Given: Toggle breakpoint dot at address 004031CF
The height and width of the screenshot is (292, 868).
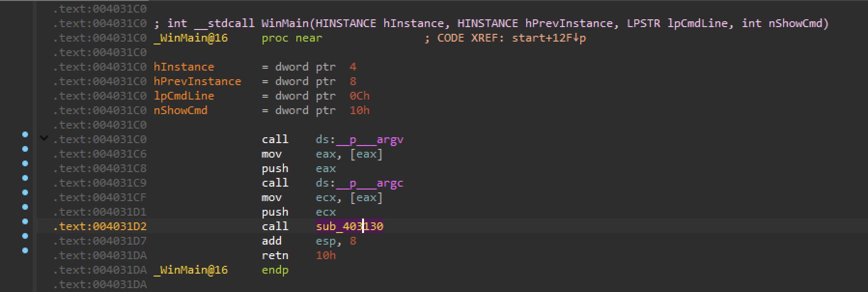Looking at the screenshot, I should point(25,192).
